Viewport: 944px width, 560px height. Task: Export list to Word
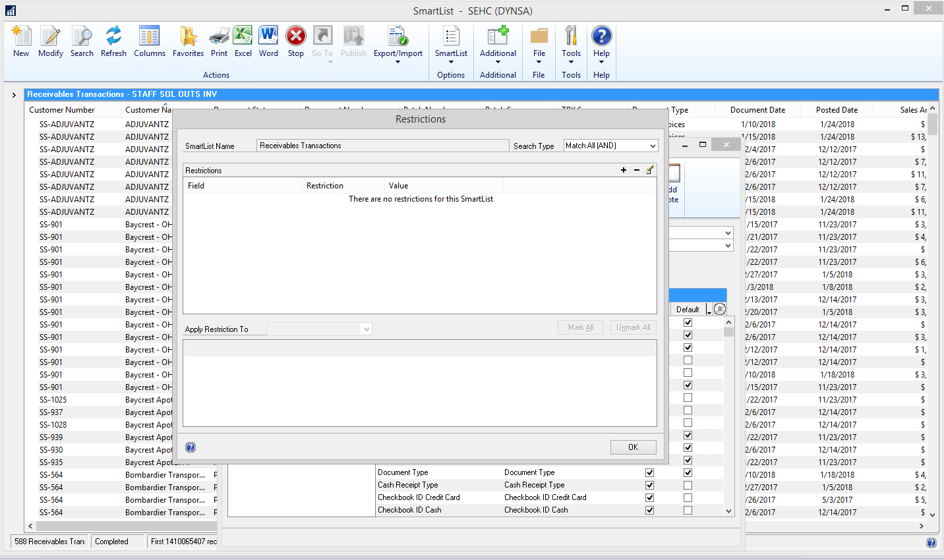(x=268, y=36)
